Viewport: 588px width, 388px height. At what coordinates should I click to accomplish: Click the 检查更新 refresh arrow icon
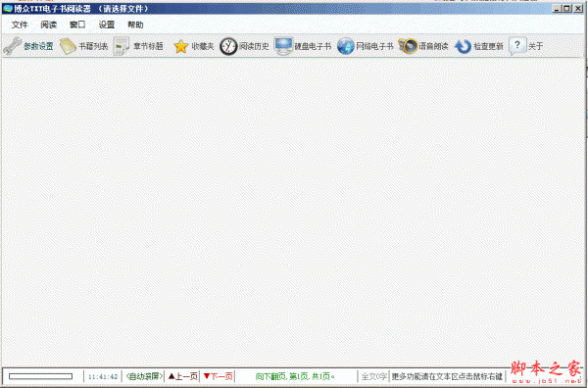pos(464,46)
